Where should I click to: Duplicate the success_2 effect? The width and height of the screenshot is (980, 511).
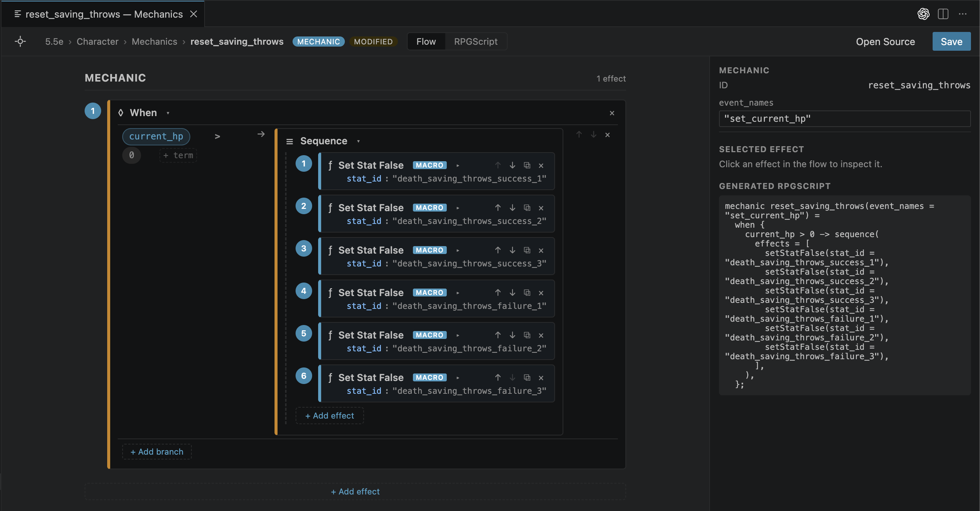click(527, 208)
